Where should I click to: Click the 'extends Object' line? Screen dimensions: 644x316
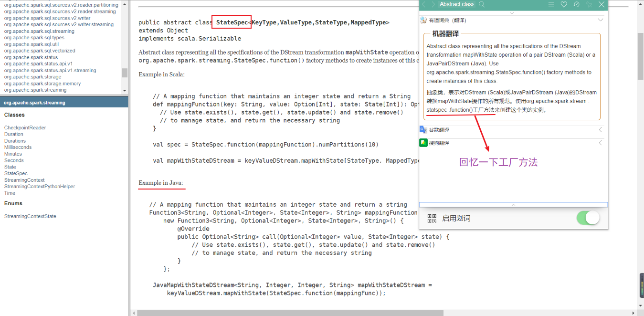163,31
